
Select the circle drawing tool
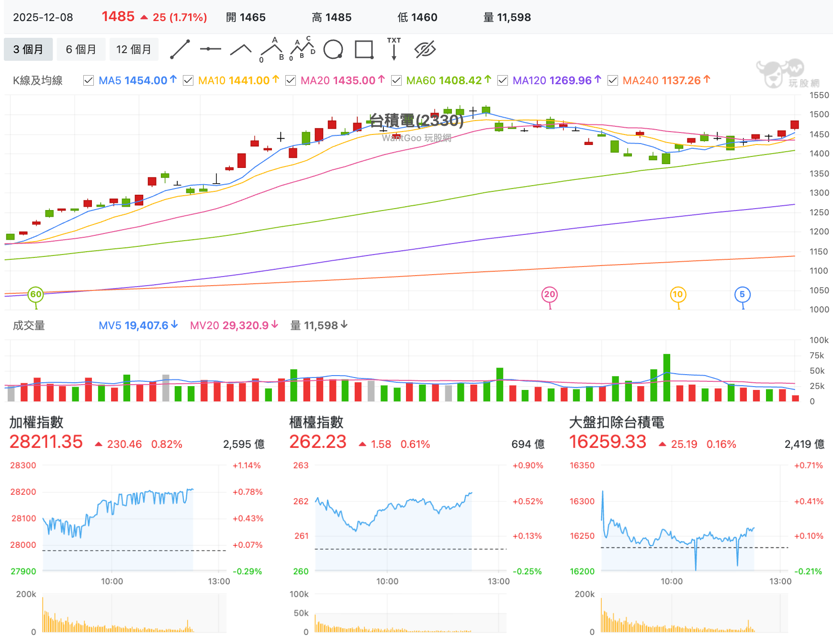coord(333,49)
